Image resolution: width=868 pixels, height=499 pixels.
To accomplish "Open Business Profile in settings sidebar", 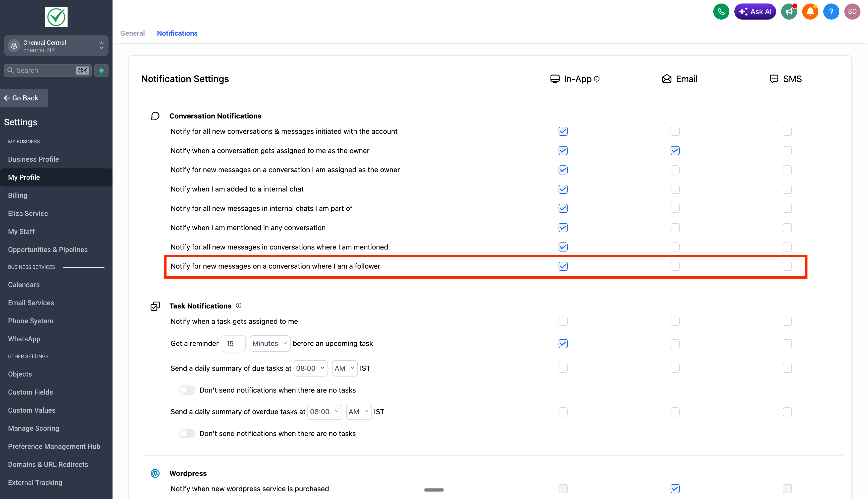I will click(x=33, y=159).
